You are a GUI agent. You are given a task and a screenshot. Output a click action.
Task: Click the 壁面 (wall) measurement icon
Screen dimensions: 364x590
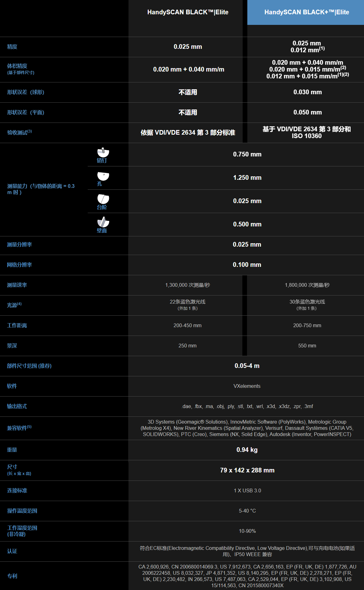[x=103, y=222]
